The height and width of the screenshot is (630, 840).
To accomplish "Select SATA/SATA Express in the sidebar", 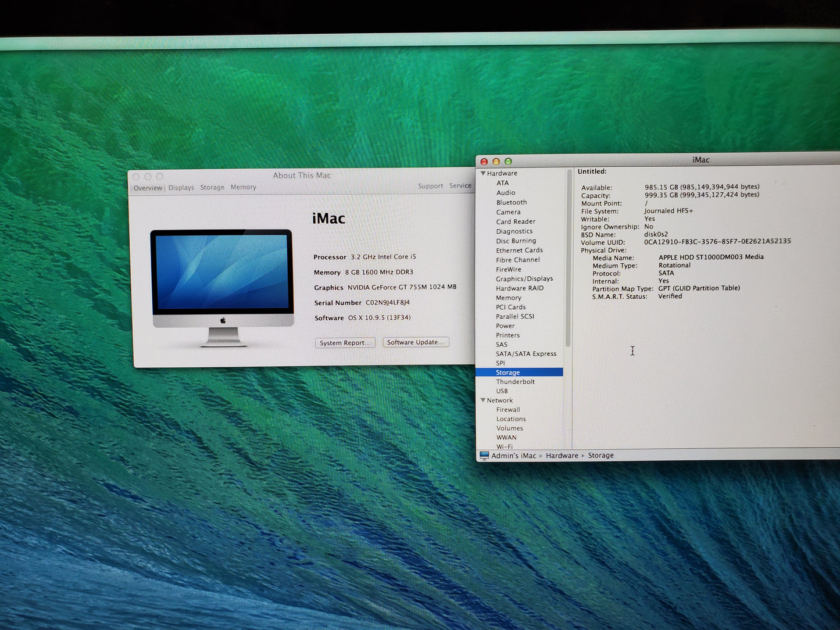I will [526, 354].
